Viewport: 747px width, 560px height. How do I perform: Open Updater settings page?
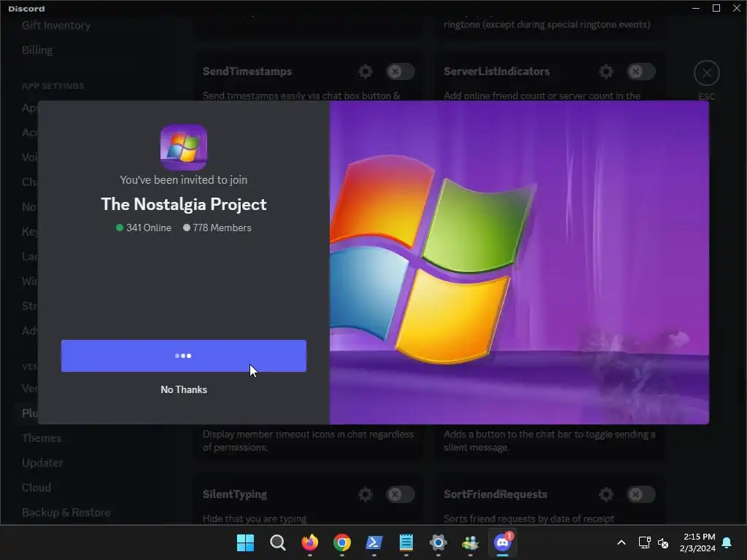point(42,463)
